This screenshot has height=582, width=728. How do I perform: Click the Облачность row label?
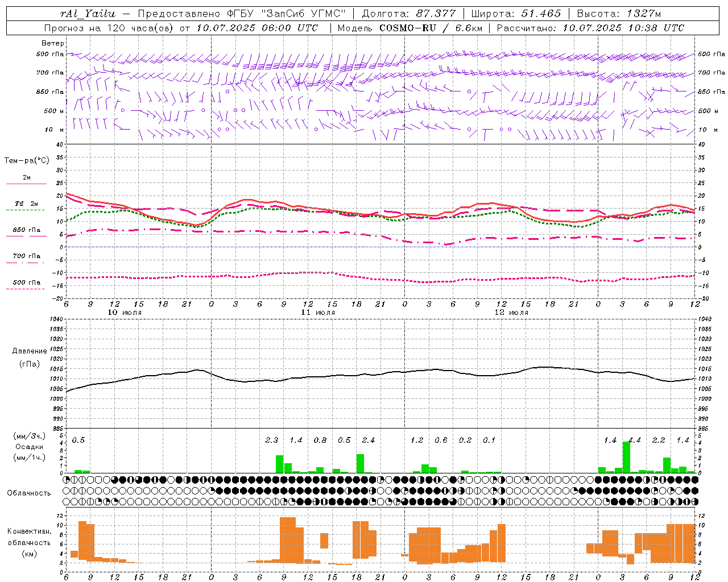click(29, 493)
